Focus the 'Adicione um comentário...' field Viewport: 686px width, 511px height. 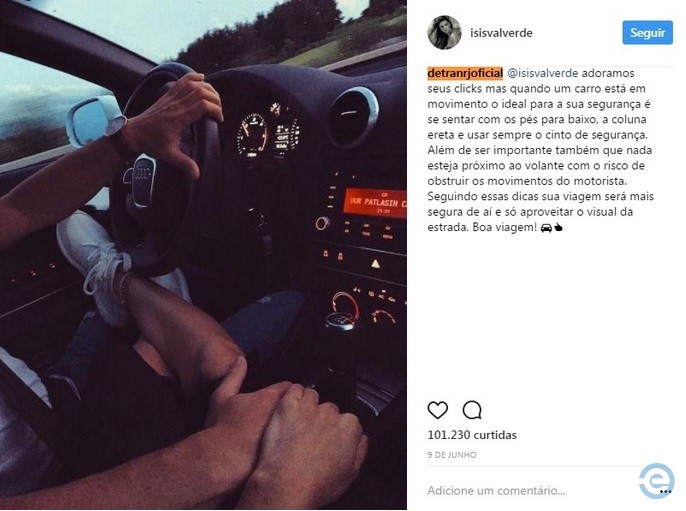coord(529,490)
